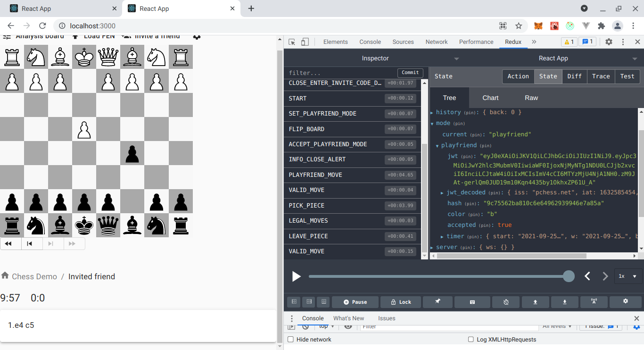Enable the Hide network checkbox
The width and height of the screenshot is (644, 350).
pos(290,339)
